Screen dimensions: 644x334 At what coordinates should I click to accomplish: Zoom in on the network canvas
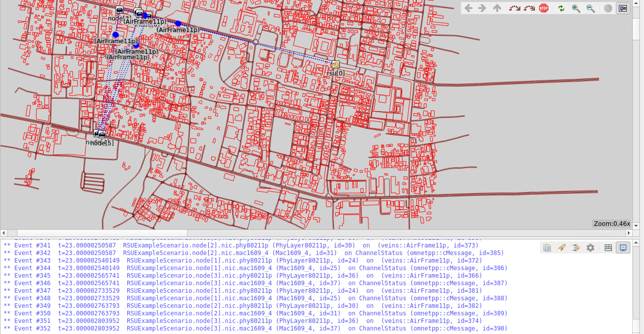[576, 8]
